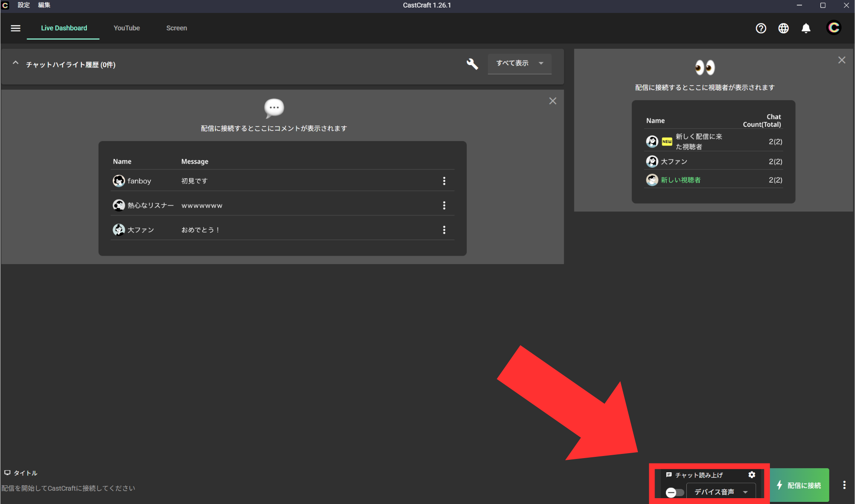
Task: Toggle the chat read-aloud switch
Action: click(x=674, y=492)
